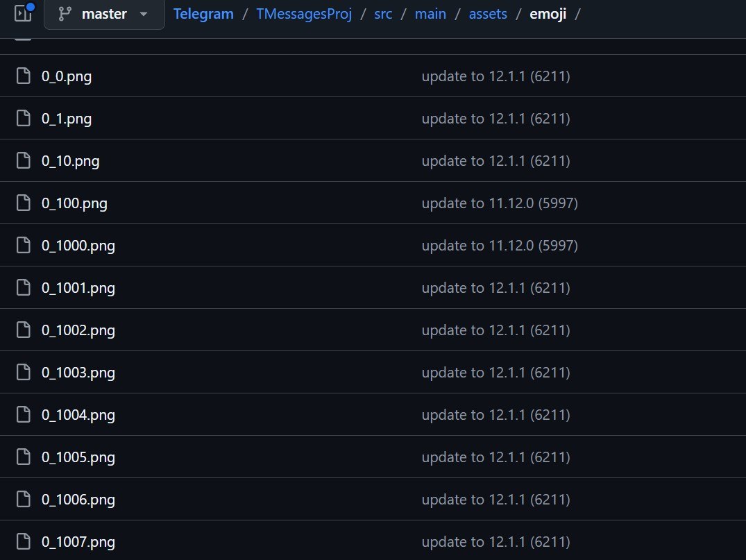
Task: Select file 0_1005.png in the list
Action: (x=78, y=457)
